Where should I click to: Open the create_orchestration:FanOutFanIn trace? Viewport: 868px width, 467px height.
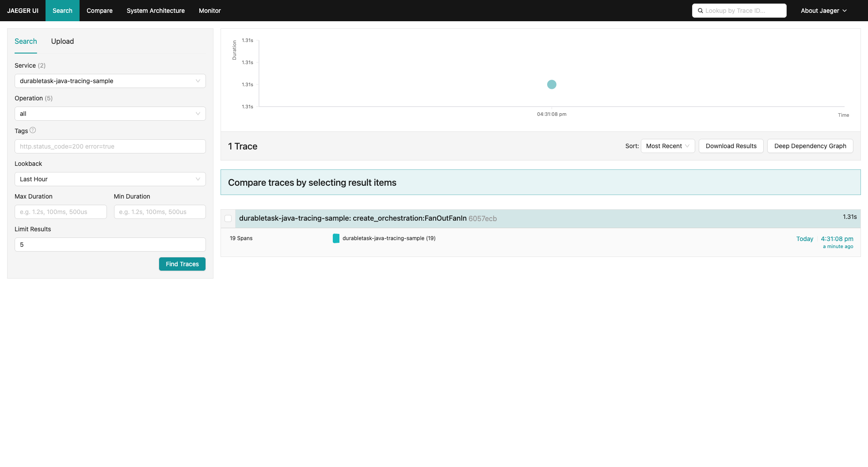[x=353, y=218]
